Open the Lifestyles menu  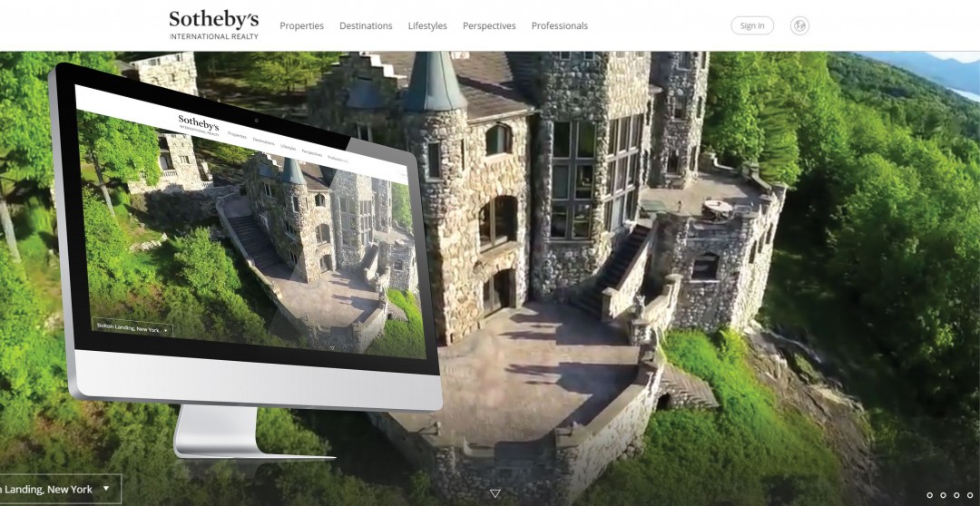(427, 25)
